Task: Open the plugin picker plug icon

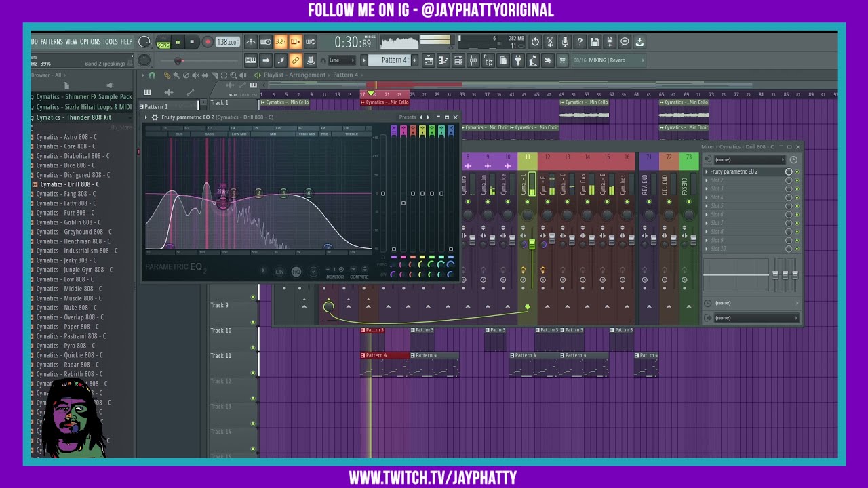Action: tap(517, 60)
